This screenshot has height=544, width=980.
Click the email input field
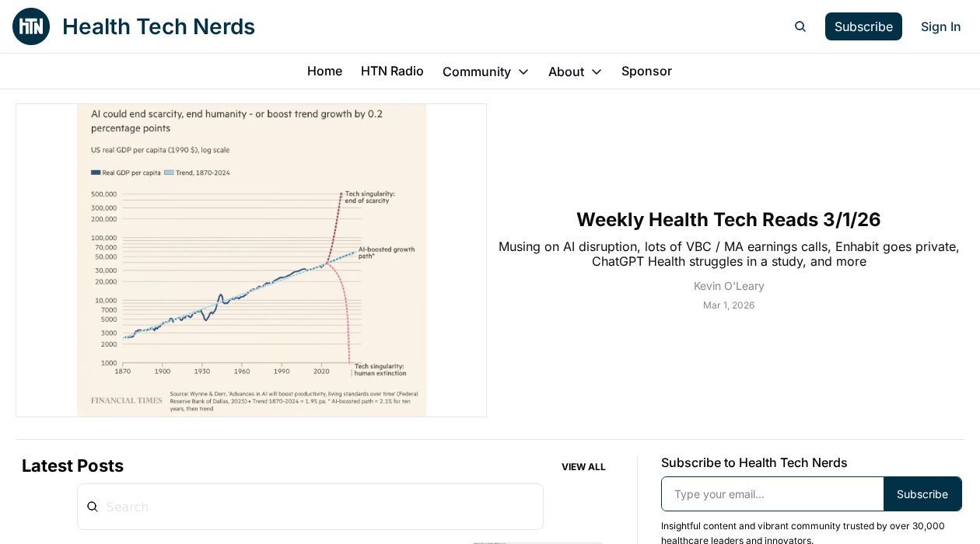pyautogui.click(x=772, y=494)
